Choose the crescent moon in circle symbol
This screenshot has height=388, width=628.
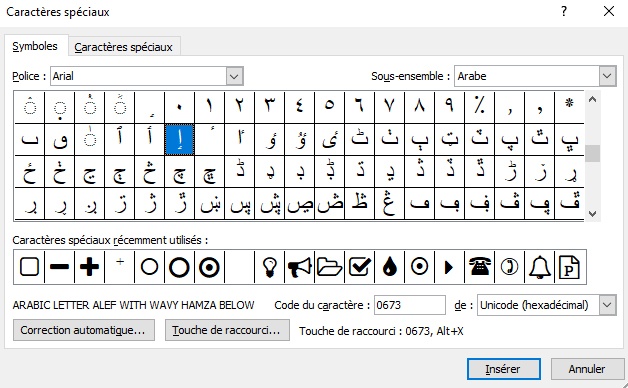509,267
